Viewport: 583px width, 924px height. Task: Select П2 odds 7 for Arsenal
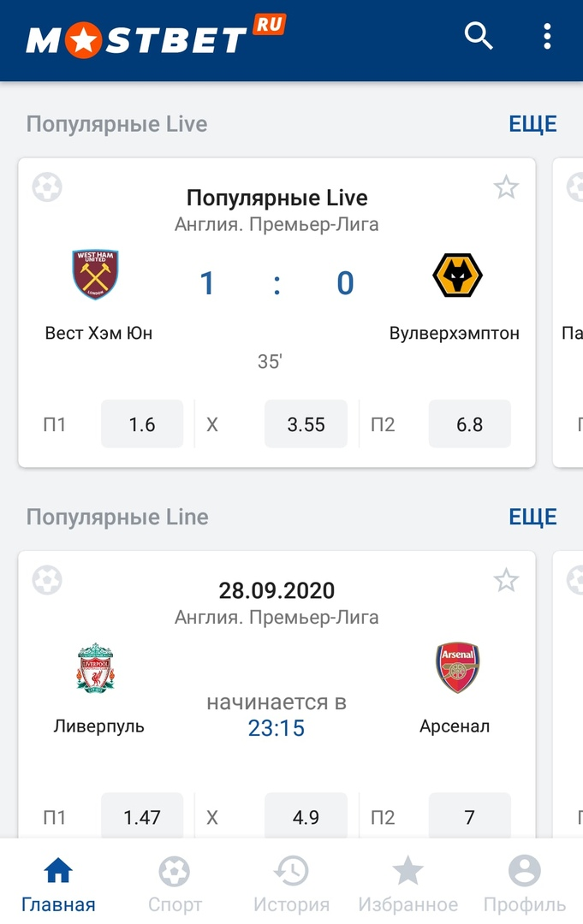point(470,815)
